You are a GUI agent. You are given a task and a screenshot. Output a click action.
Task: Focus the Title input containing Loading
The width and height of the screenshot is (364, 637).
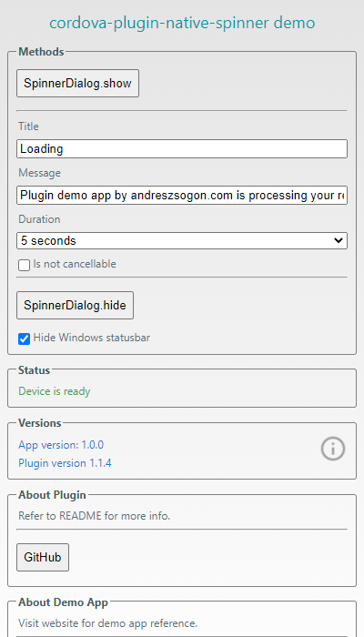tap(182, 148)
